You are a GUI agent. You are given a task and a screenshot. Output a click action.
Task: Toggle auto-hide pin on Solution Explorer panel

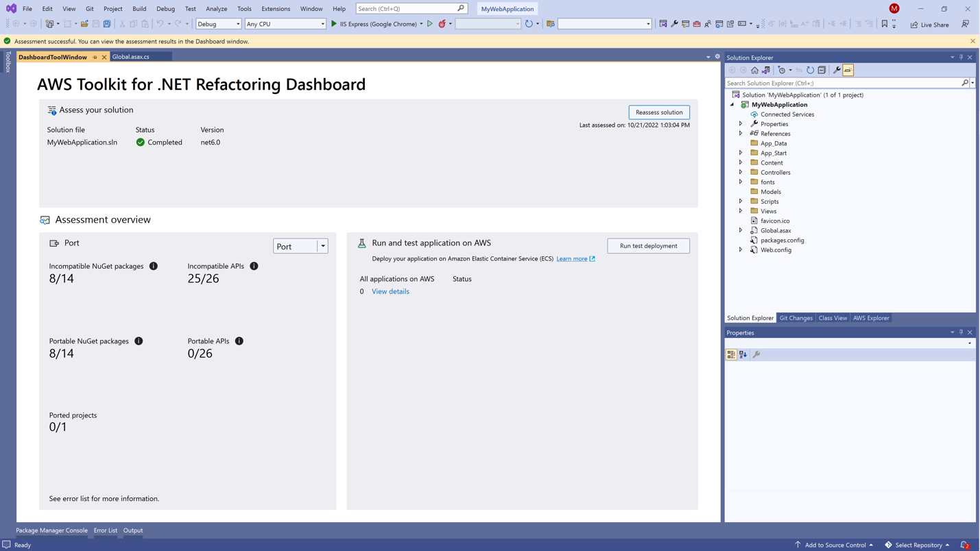(961, 58)
